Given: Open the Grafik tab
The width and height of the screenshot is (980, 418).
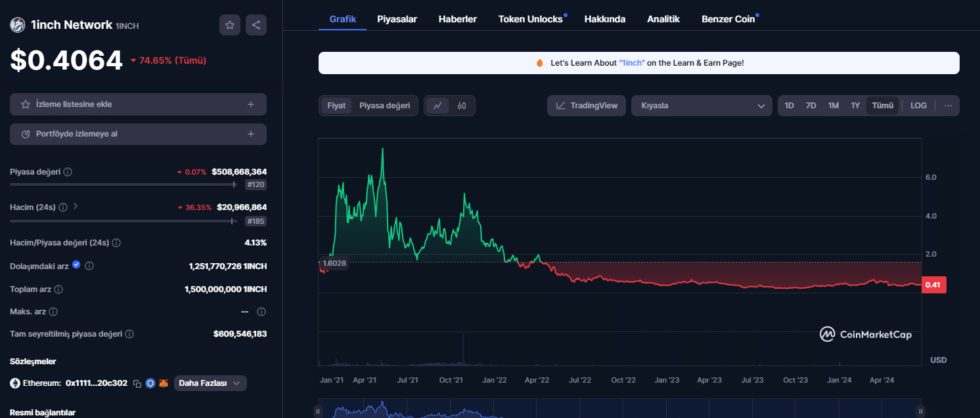Looking at the screenshot, I should coord(343,19).
